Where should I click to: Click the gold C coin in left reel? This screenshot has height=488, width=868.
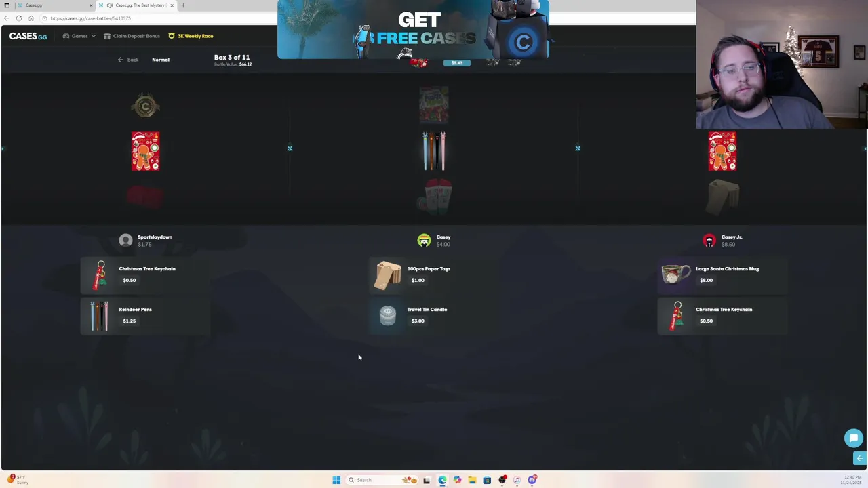pos(145,106)
